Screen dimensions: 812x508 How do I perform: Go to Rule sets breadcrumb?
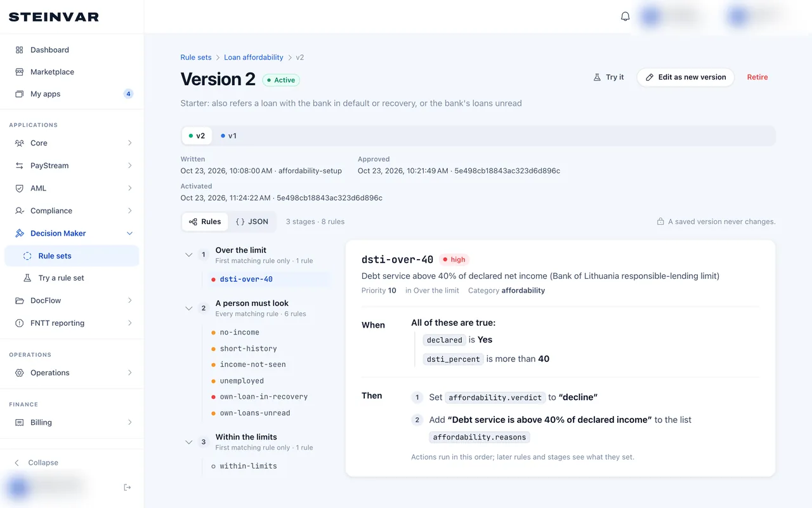(196, 57)
